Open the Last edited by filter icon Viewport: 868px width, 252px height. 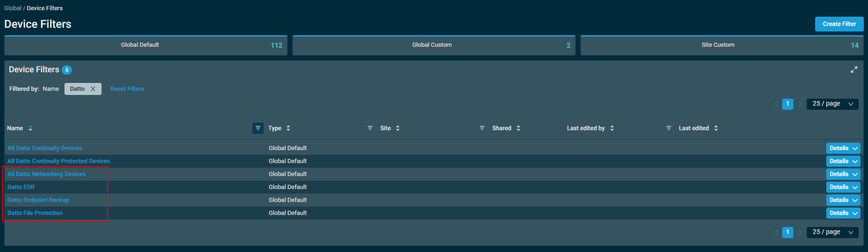click(x=669, y=128)
